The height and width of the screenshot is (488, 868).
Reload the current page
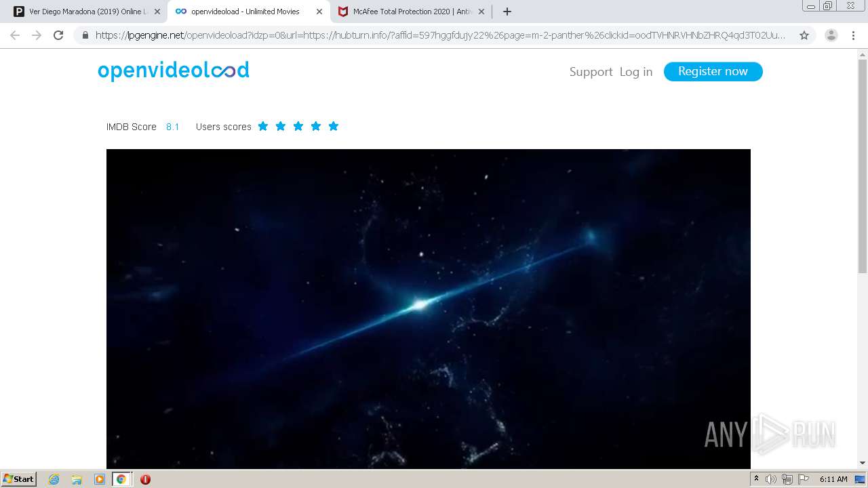pos(58,35)
